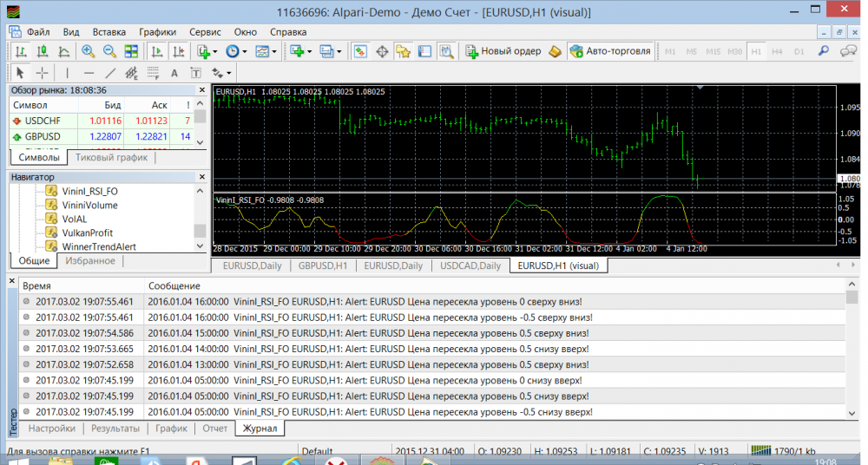
Task: Open the GBPUSD,H1 chart tab
Action: 323,265
